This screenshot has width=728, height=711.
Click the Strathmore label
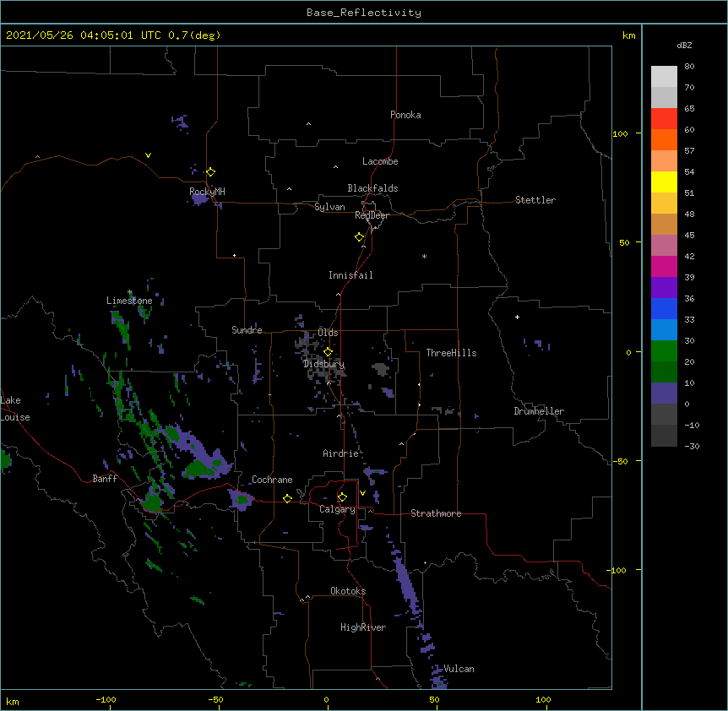point(436,513)
